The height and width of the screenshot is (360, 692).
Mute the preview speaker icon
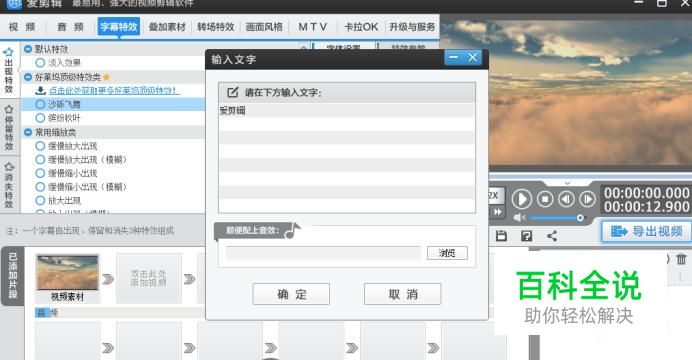tap(519, 218)
